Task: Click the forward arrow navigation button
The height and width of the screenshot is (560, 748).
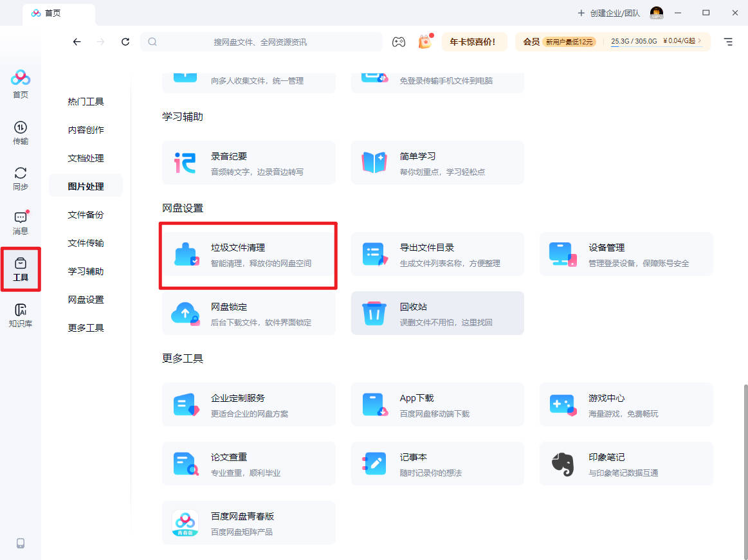Action: 101,42
